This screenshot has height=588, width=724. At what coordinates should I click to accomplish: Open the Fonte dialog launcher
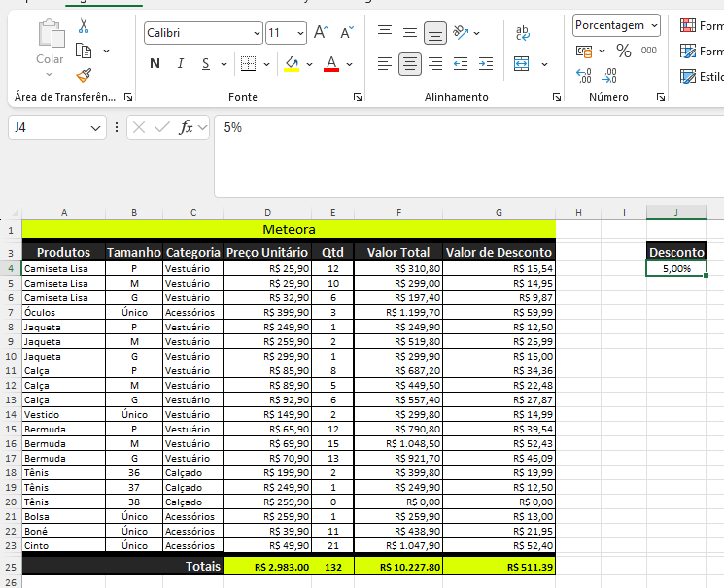(x=358, y=97)
